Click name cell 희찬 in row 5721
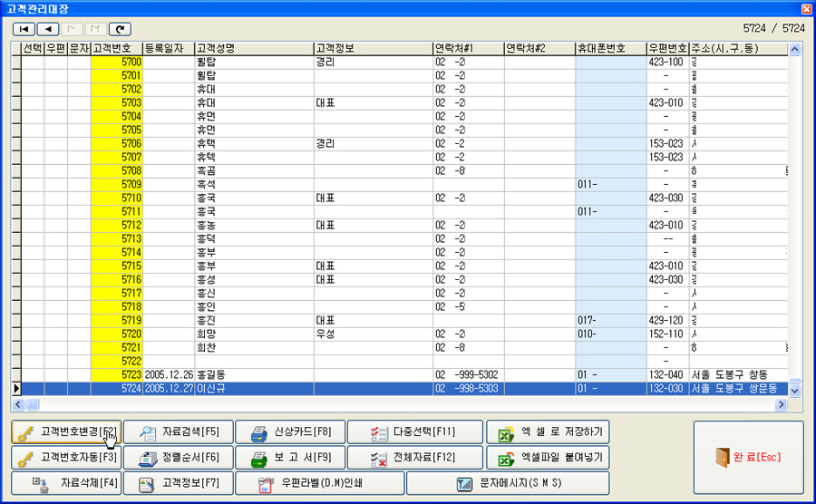Image resolution: width=816 pixels, height=504 pixels. (x=255, y=348)
